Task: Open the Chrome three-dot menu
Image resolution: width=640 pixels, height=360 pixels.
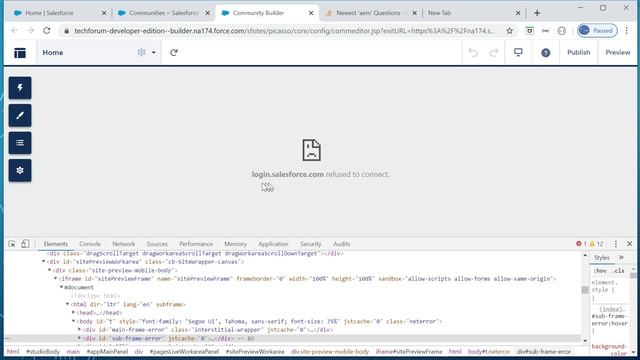Action: (x=627, y=31)
